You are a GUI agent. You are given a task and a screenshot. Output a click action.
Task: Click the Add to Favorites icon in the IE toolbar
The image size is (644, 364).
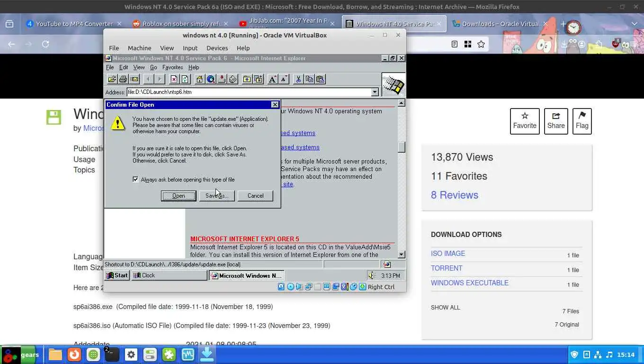tap(258, 79)
